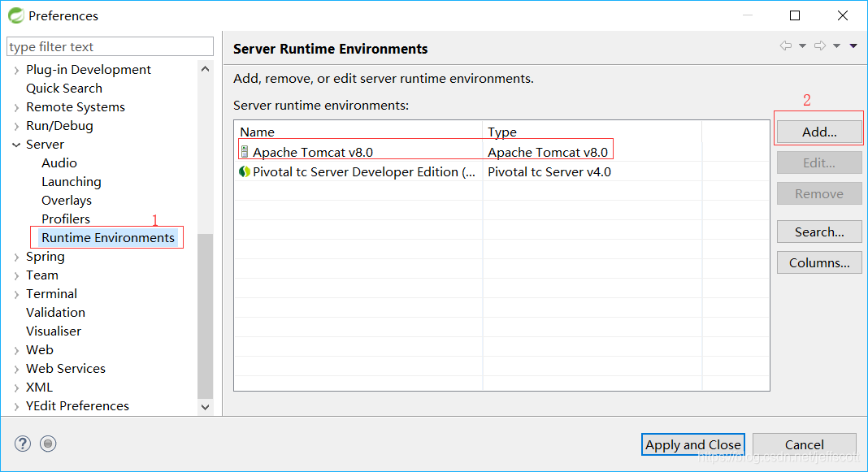
Task: Click the help question mark icon
Action: click(x=23, y=444)
